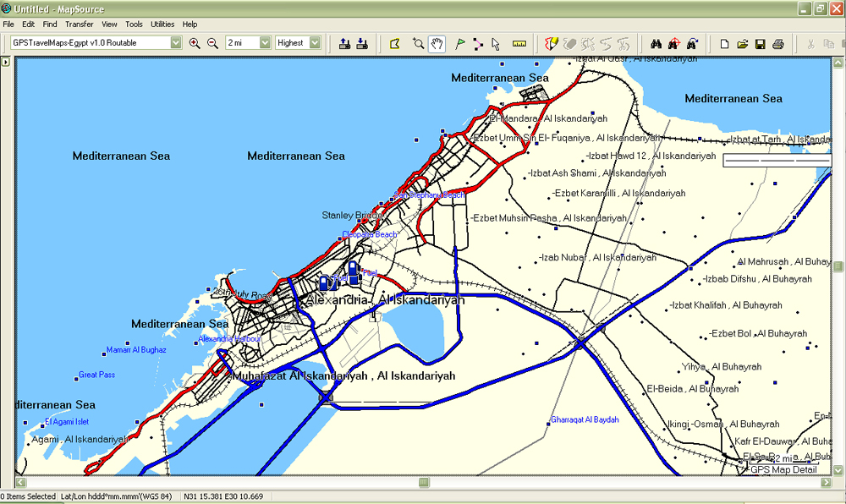
Task: Open the Transfer menu
Action: coord(79,24)
